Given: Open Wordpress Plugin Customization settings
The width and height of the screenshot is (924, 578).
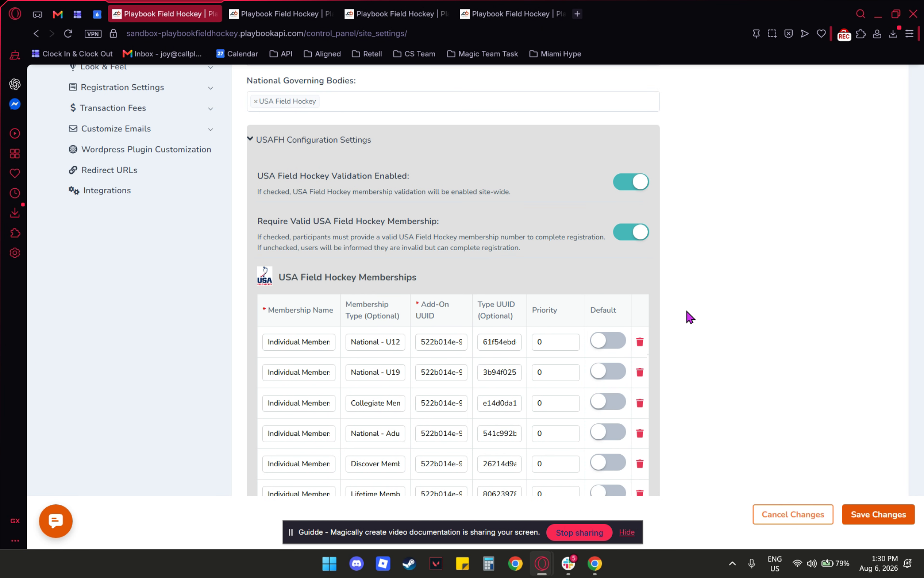Looking at the screenshot, I should tap(140, 149).
